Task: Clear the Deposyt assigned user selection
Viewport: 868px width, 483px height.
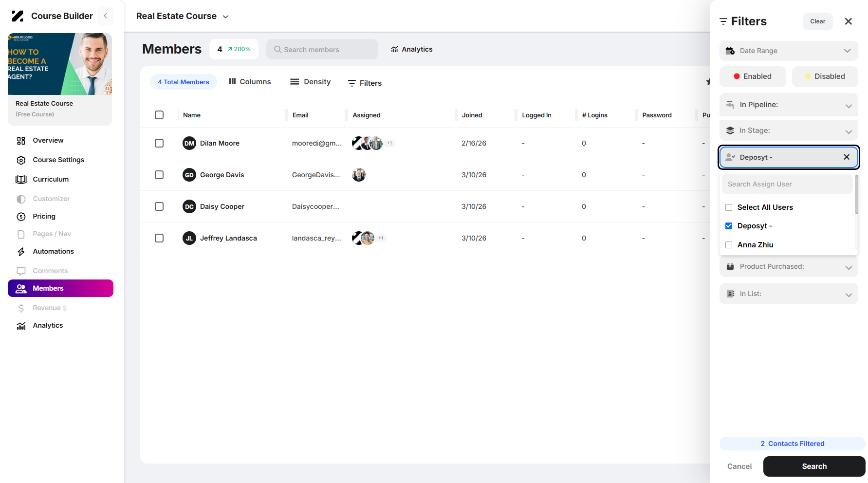Action: point(847,157)
